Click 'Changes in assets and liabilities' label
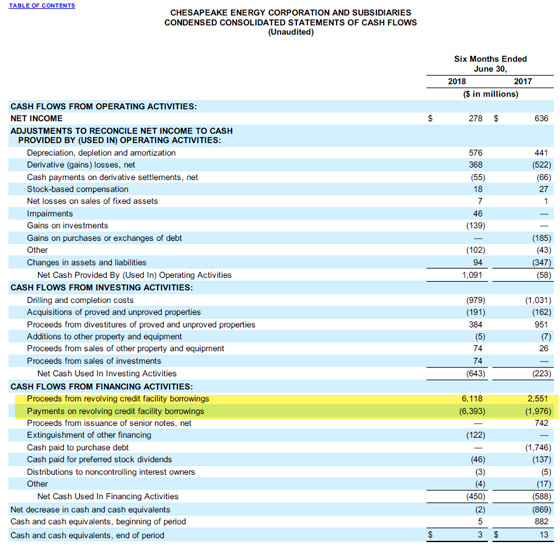The image size is (560, 547). 86,262
